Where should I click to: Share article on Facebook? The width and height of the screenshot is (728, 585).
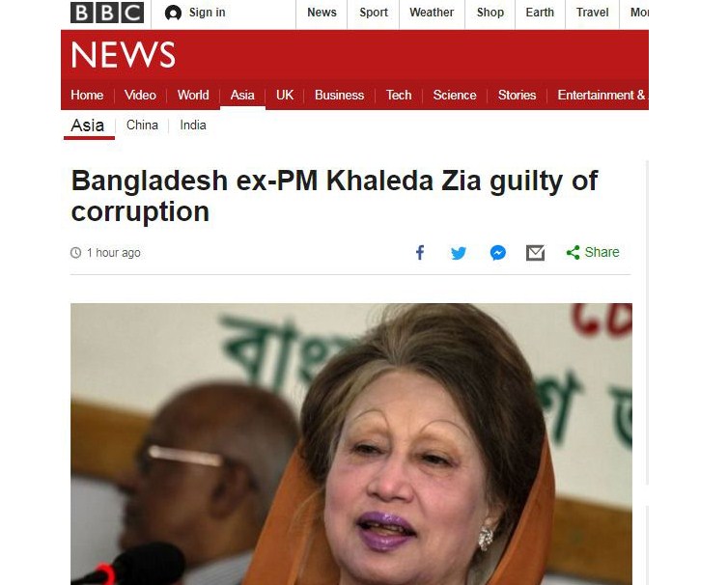pyautogui.click(x=420, y=253)
